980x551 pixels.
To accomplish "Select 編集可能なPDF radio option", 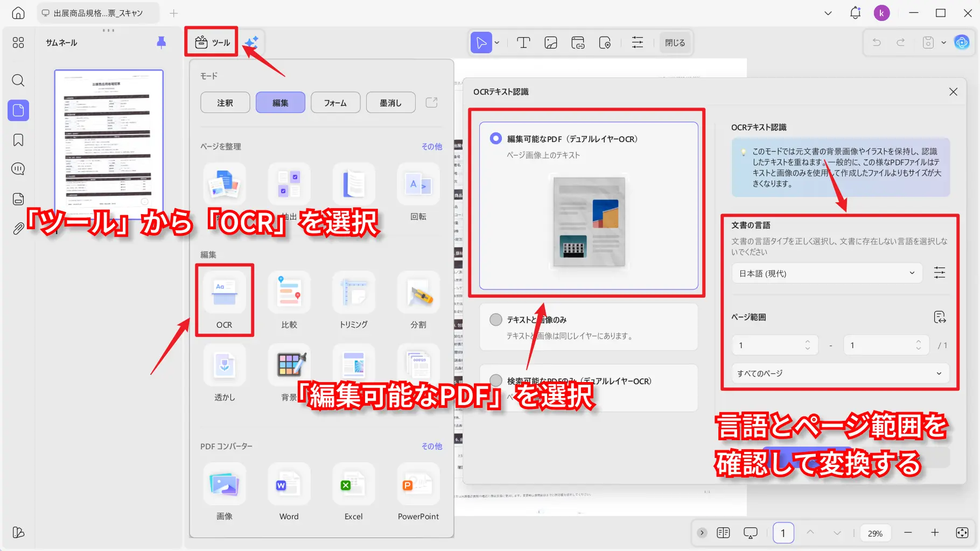I will coord(496,138).
